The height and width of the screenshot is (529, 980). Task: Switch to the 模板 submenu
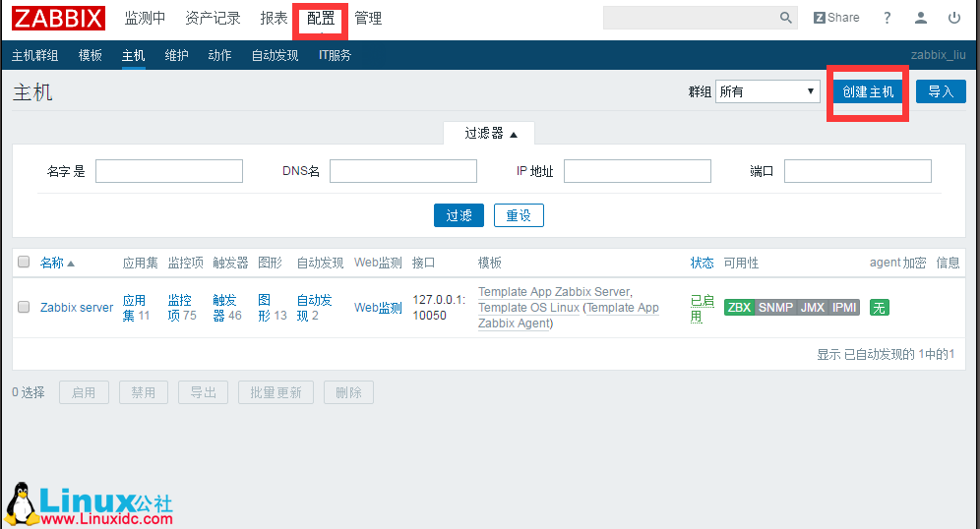pyautogui.click(x=90, y=55)
